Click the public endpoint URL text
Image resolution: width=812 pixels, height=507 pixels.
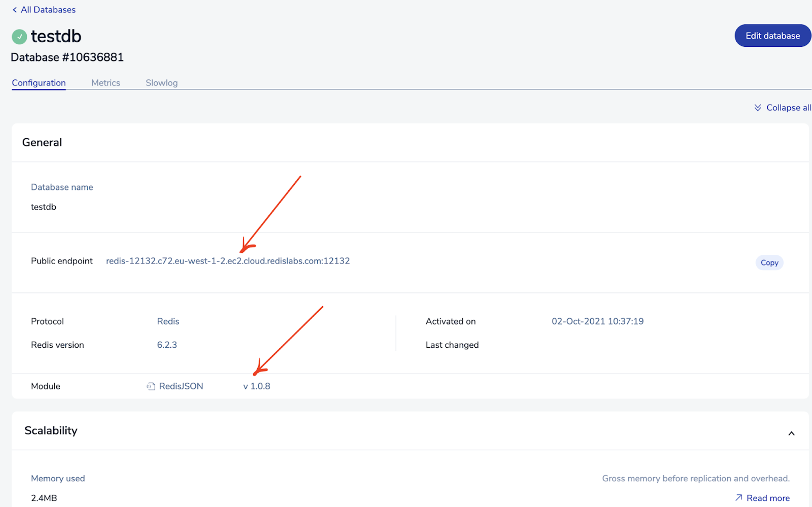click(x=228, y=261)
